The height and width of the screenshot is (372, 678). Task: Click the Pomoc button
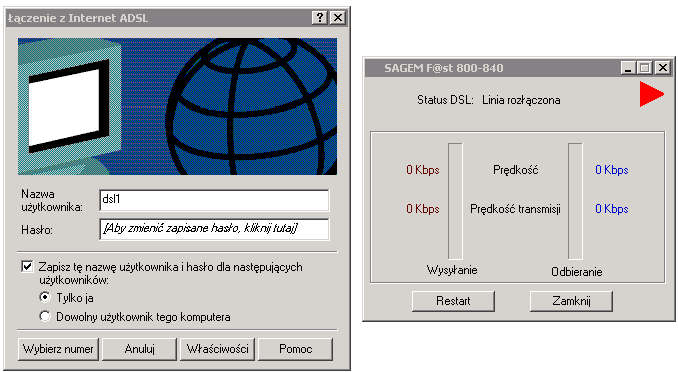coord(295,349)
